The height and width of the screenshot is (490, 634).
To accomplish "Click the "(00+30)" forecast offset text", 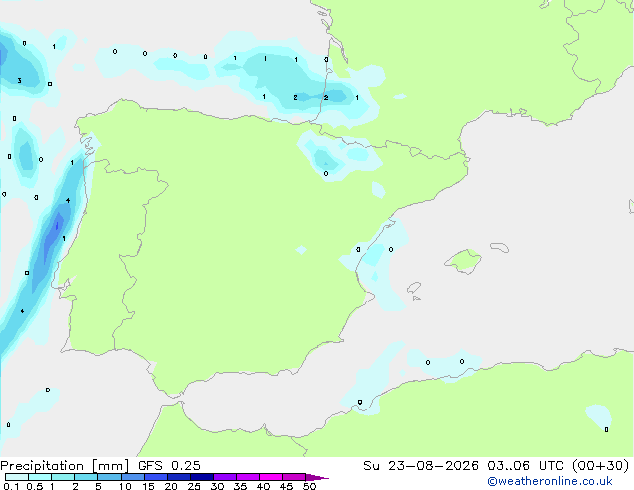I will tap(601, 466).
